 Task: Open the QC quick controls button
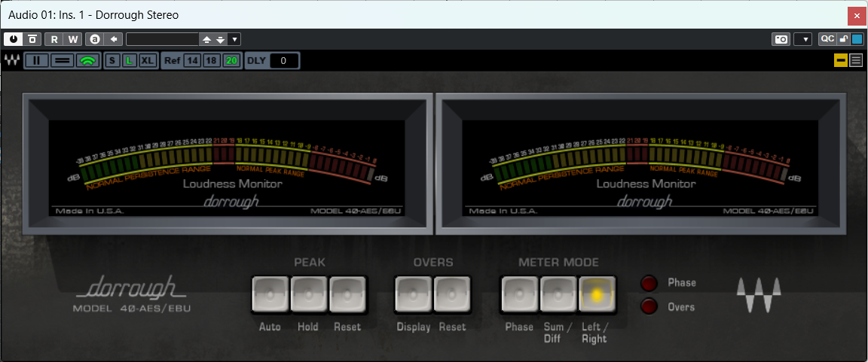coord(827,39)
